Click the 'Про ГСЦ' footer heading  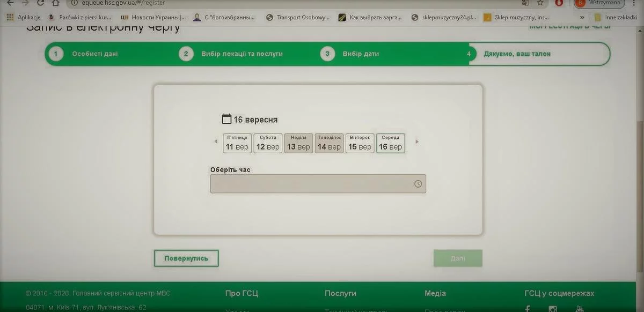[241, 293]
